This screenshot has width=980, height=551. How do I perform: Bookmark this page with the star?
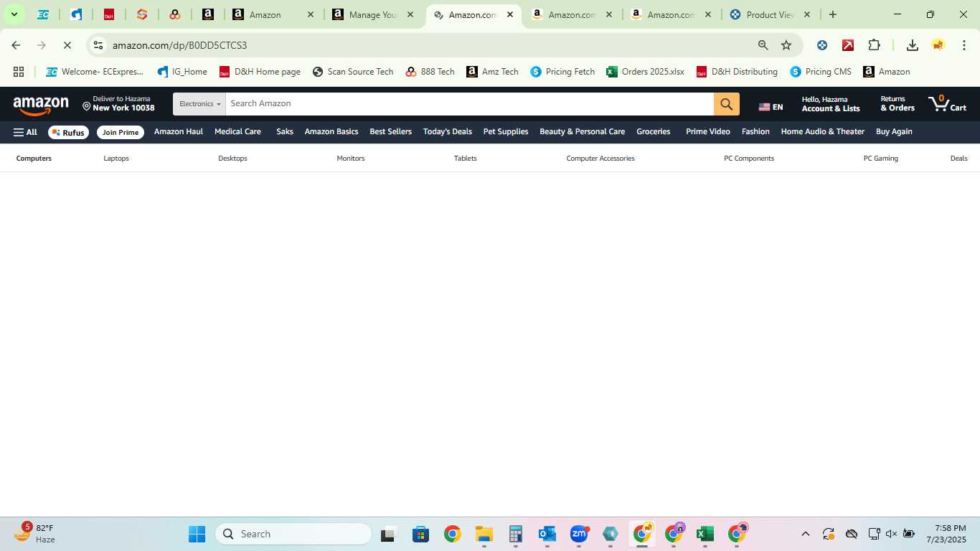coord(786,45)
